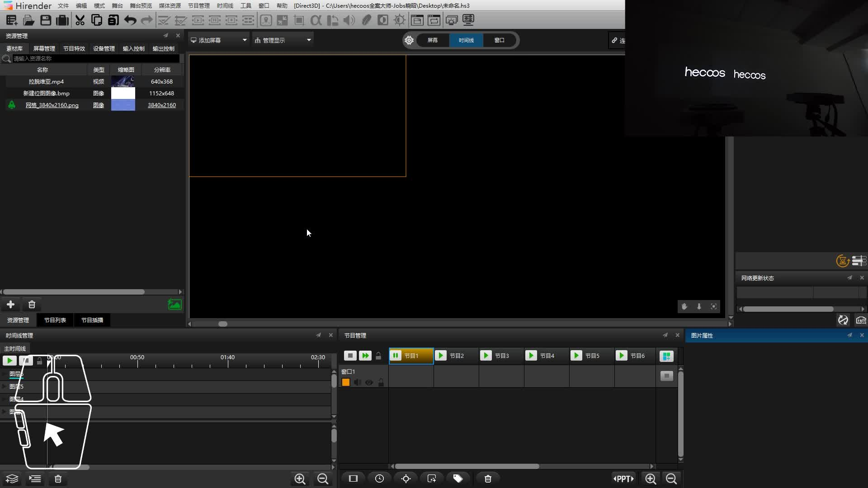Open the 文件 menu

coord(63,5)
